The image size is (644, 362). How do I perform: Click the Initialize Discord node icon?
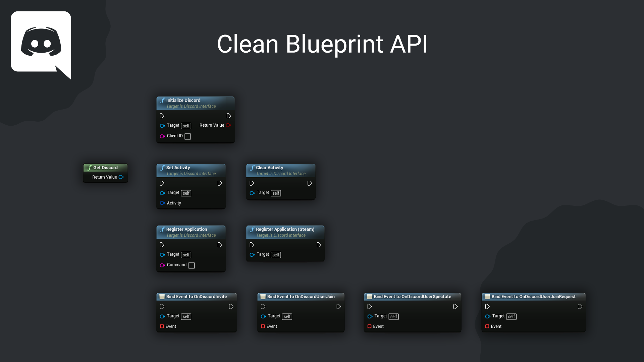[x=161, y=100]
